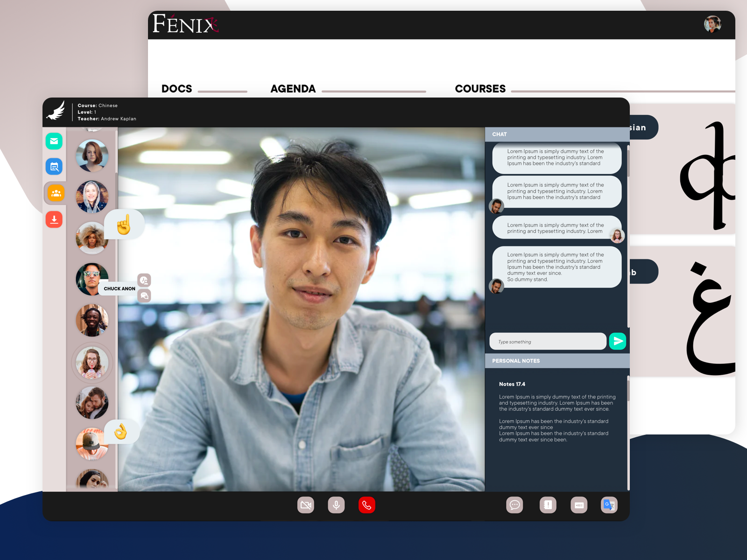Send chat message with green arrow
747x560 pixels.
(x=618, y=341)
